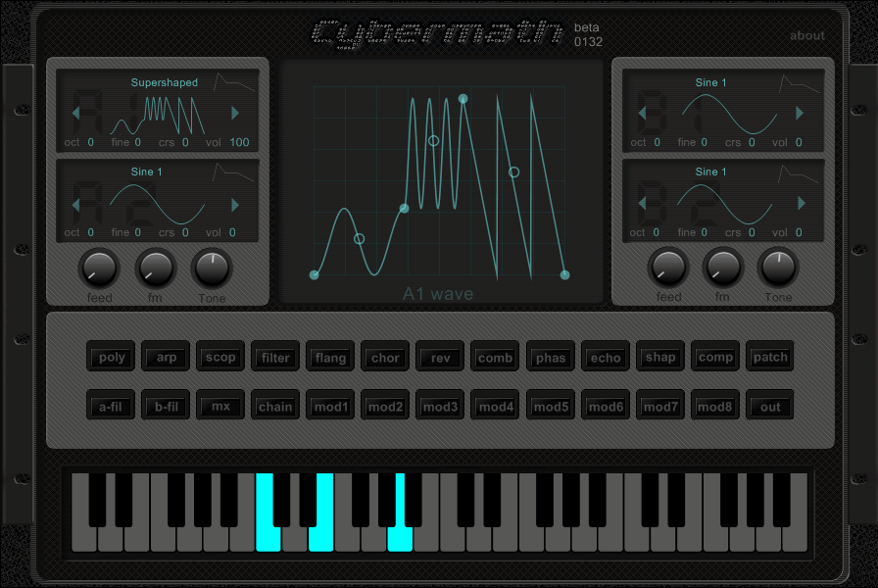Open the poly page
Image resolution: width=878 pixels, height=588 pixels.
[x=111, y=356]
